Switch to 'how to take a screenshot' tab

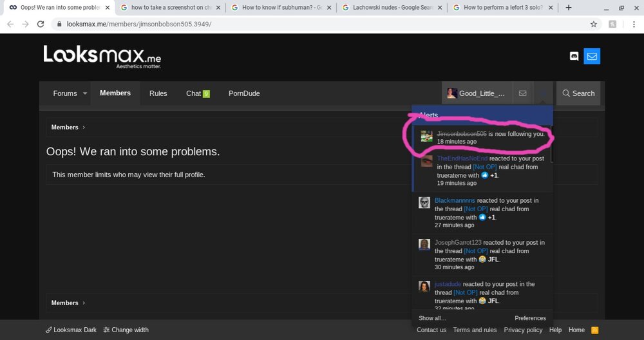pyautogui.click(x=171, y=7)
